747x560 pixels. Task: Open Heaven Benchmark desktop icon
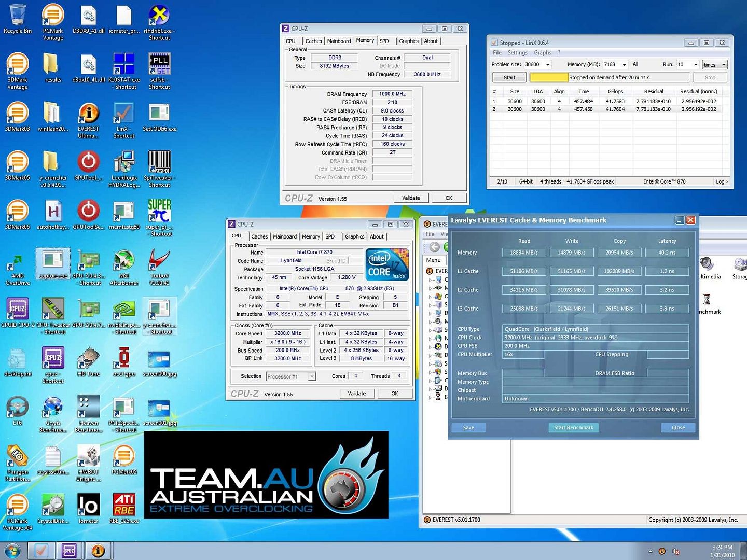coord(88,414)
